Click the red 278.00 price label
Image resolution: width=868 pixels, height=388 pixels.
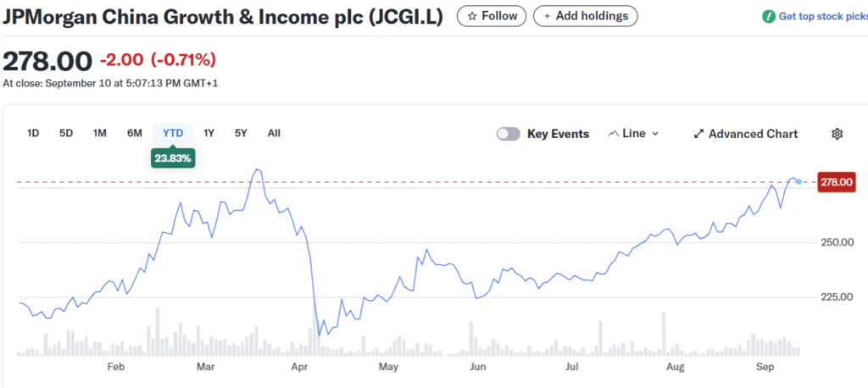pos(837,182)
